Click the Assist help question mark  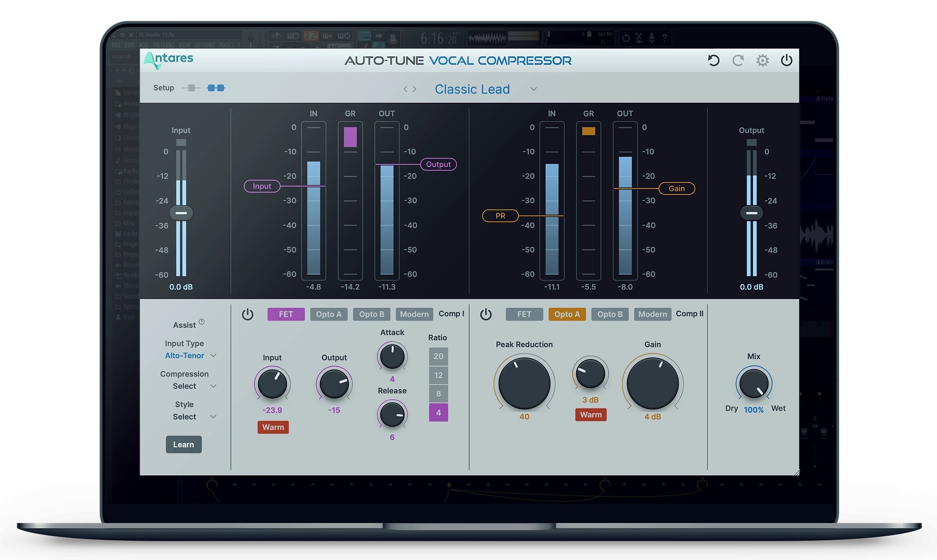click(202, 321)
